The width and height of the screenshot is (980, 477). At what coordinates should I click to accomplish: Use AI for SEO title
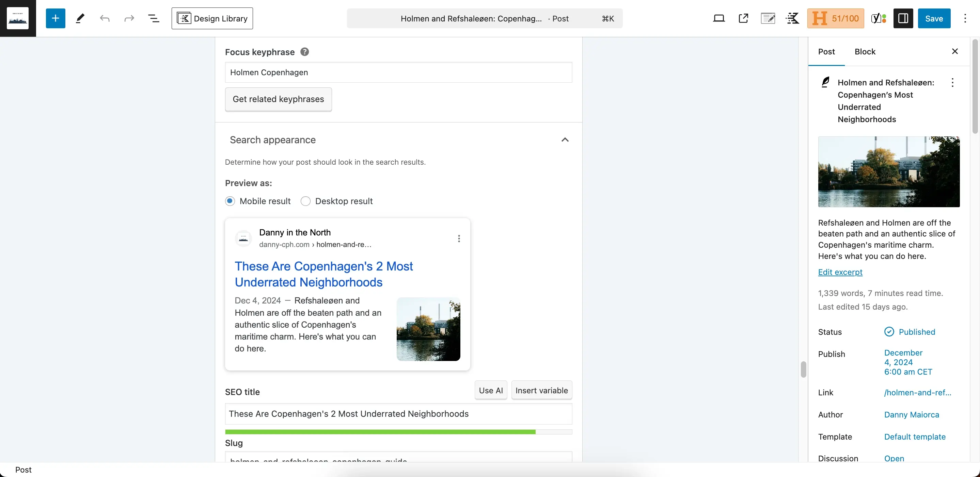tap(491, 390)
